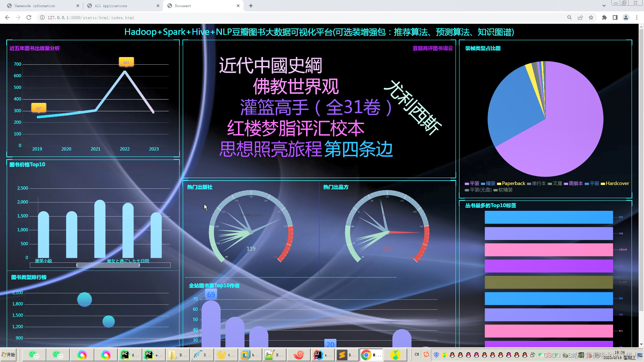Click the 开始 Start button

tap(9, 355)
